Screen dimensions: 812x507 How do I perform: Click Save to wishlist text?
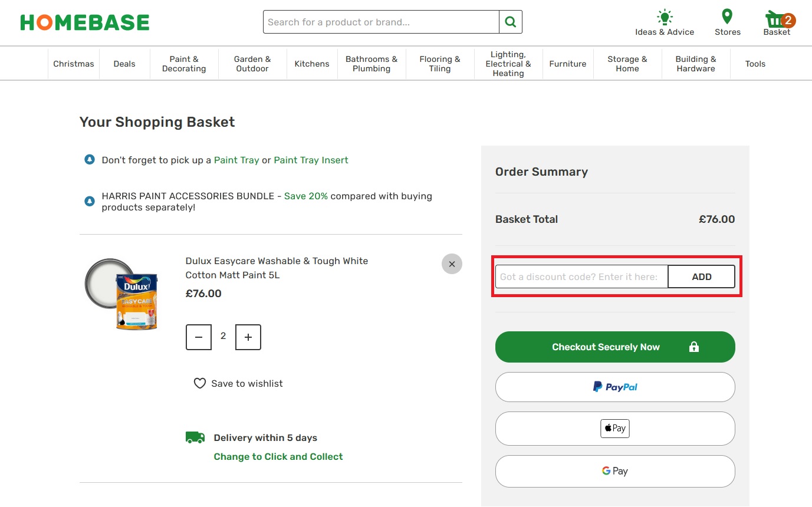point(247,383)
